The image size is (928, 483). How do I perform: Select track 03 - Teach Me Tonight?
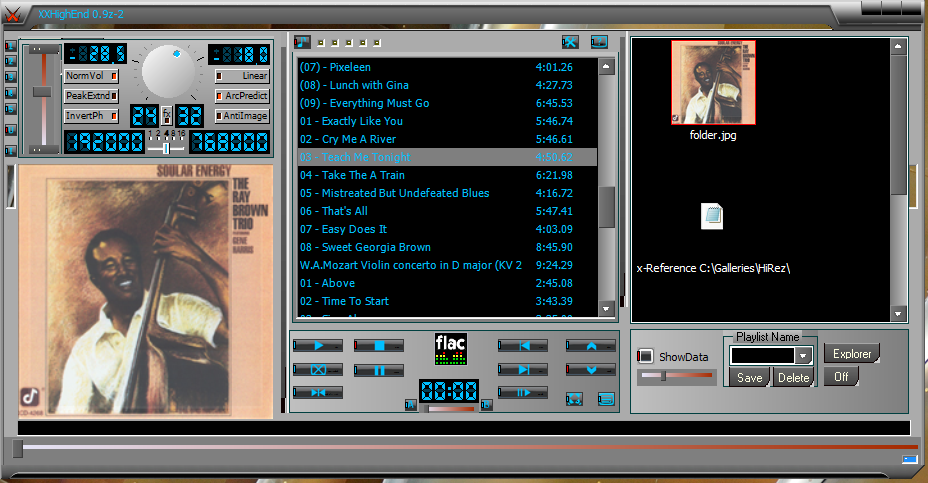click(x=447, y=157)
